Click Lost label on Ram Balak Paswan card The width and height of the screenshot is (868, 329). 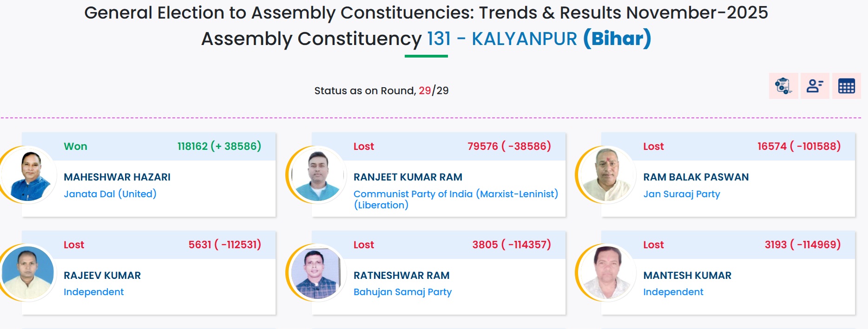pyautogui.click(x=652, y=146)
